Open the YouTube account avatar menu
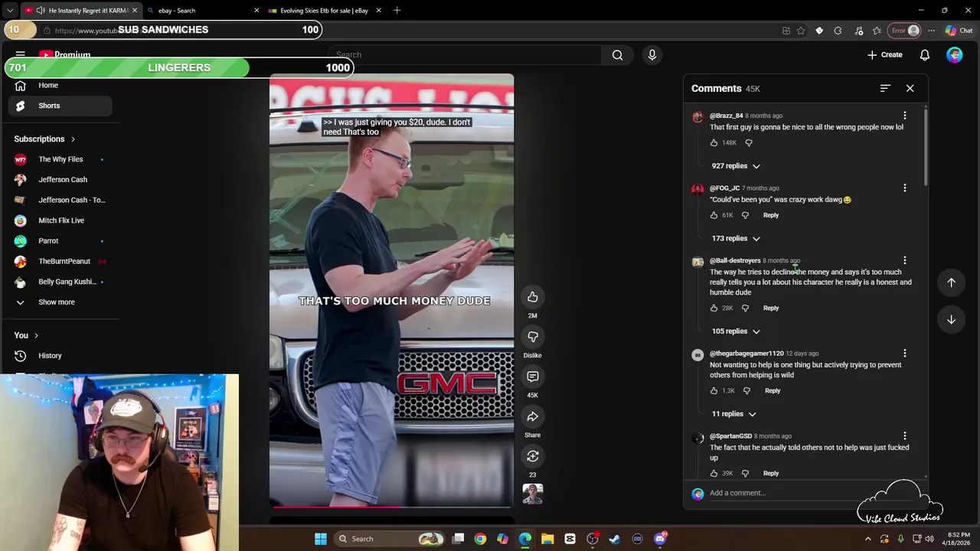This screenshot has height=551, width=980. (x=954, y=55)
